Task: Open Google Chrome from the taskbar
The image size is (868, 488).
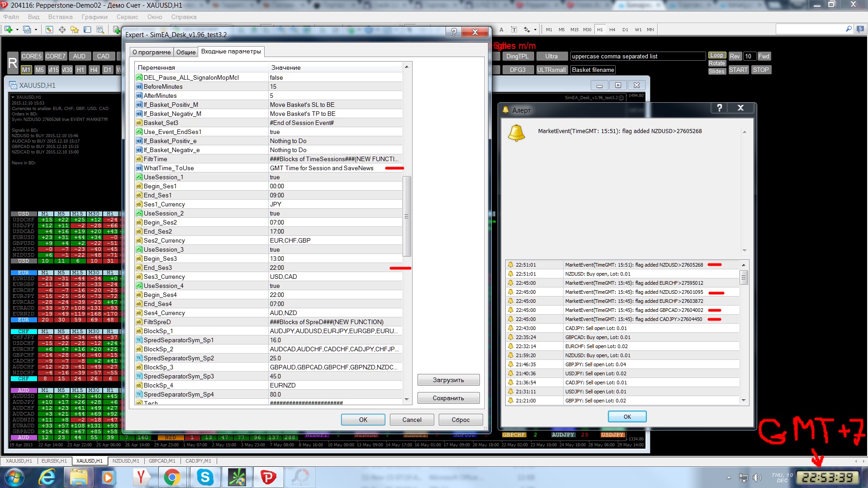Action: coord(172,477)
